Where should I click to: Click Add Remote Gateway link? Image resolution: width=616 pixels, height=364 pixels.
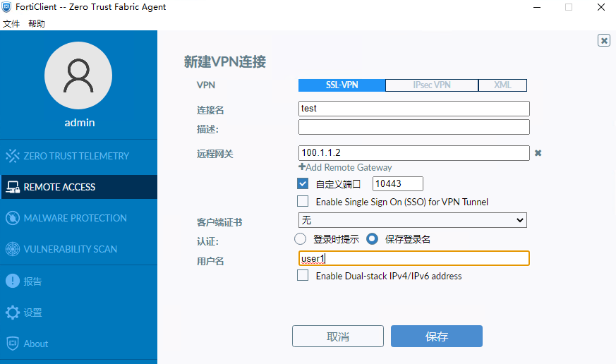345,167
